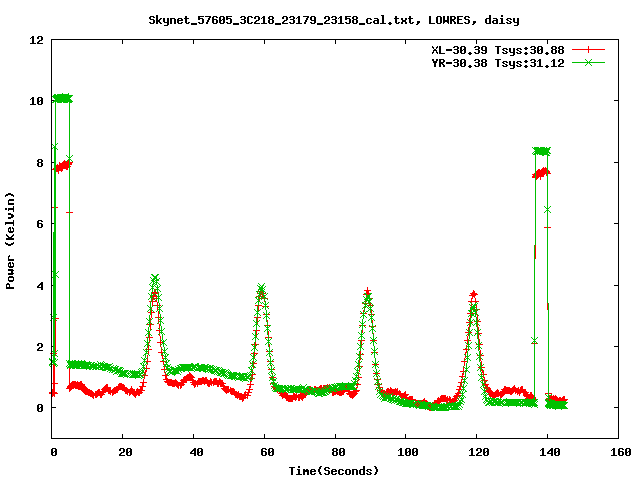Click the y-axis tick label 12

pos(36,40)
